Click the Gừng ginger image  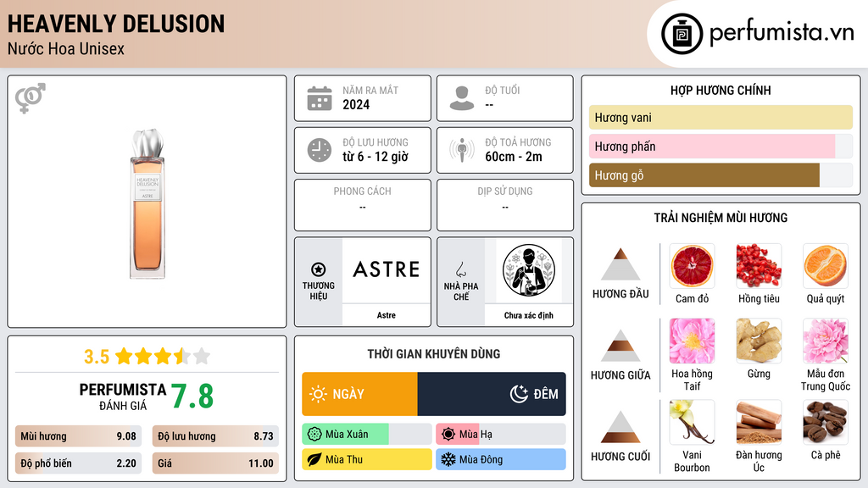[x=759, y=341]
